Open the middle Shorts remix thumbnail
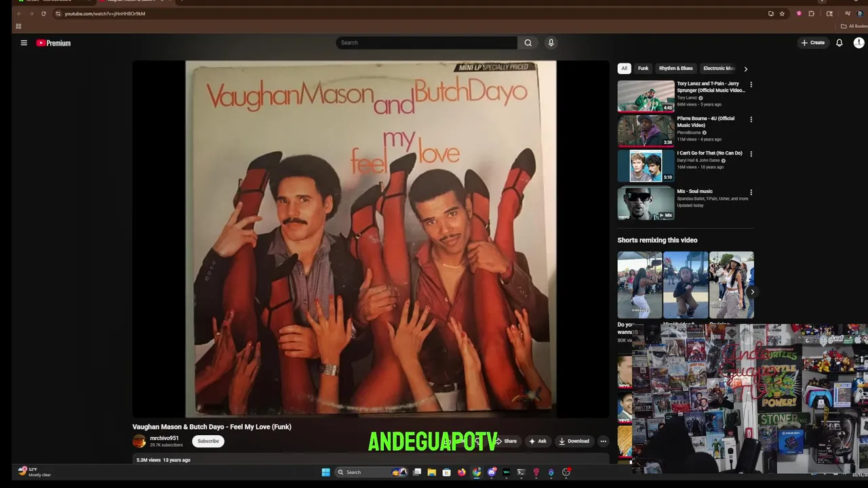Viewport: 868px width, 488px height. (x=686, y=285)
